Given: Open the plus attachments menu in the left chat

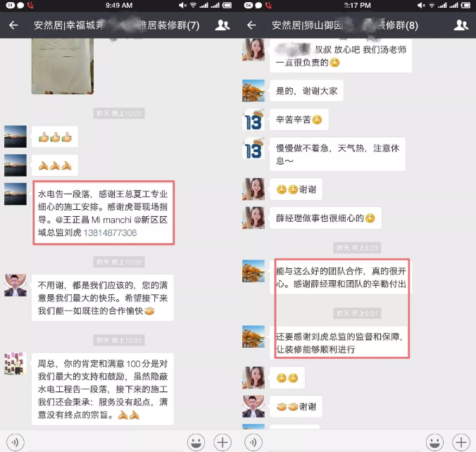Looking at the screenshot, I should click(223, 442).
